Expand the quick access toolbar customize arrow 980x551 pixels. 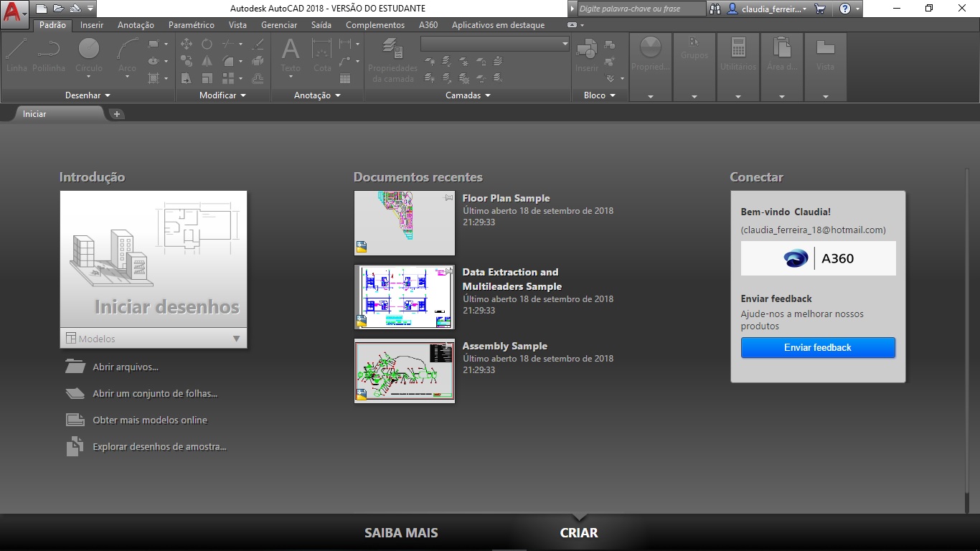(90, 9)
